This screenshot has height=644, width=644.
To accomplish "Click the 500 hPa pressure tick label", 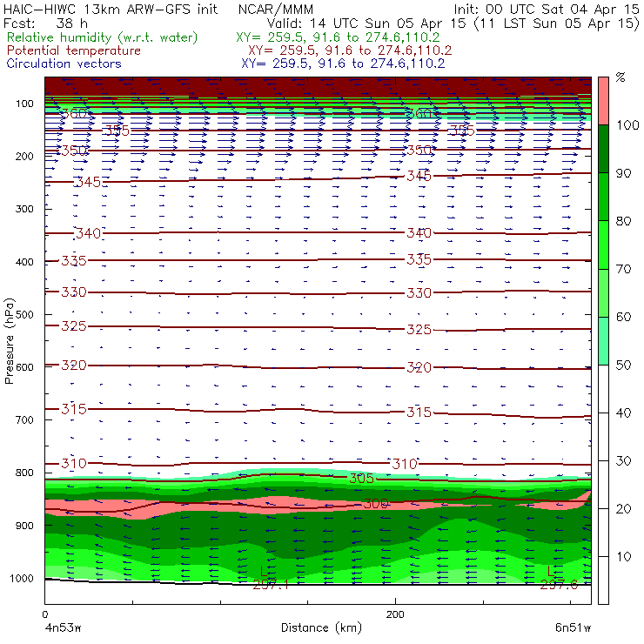I will (24, 314).
